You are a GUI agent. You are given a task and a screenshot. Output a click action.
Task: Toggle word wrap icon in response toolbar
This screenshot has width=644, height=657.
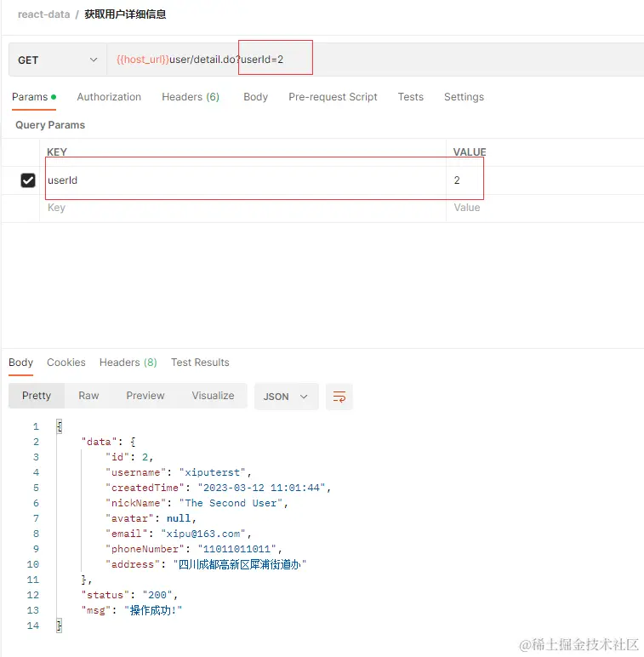click(x=339, y=397)
